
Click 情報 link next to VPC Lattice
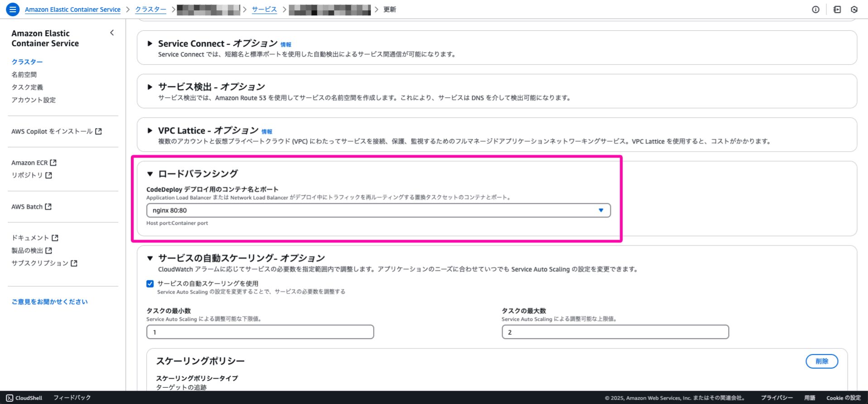267,132
